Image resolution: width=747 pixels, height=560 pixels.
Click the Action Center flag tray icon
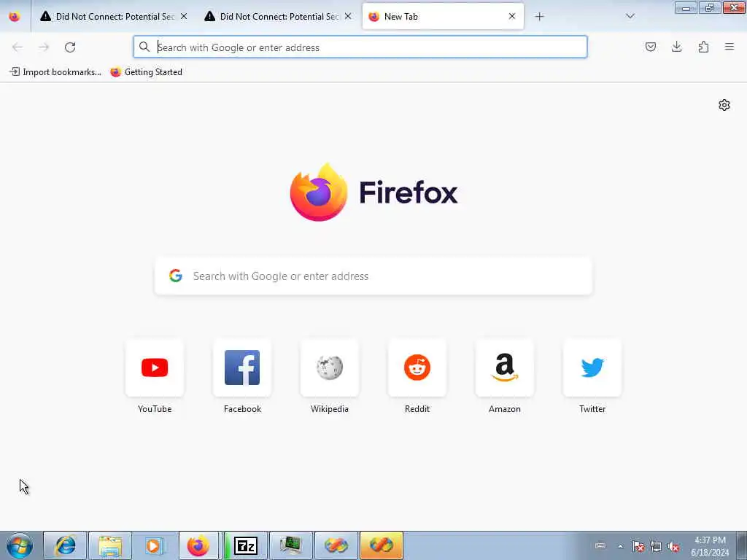click(638, 546)
